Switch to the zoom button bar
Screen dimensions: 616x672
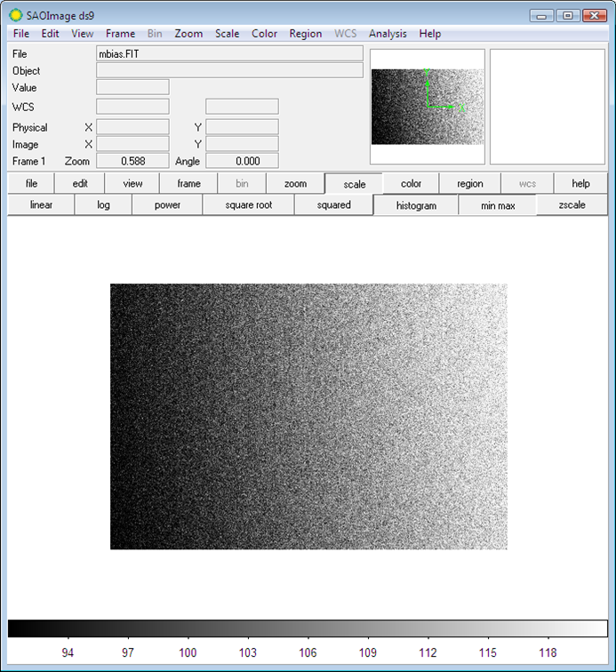(295, 184)
